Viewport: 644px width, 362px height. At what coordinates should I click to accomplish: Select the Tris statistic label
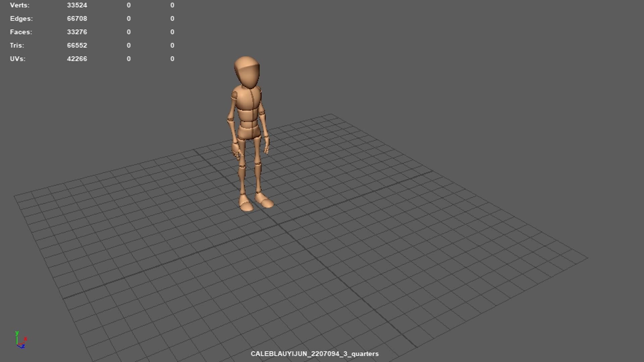[x=17, y=45]
